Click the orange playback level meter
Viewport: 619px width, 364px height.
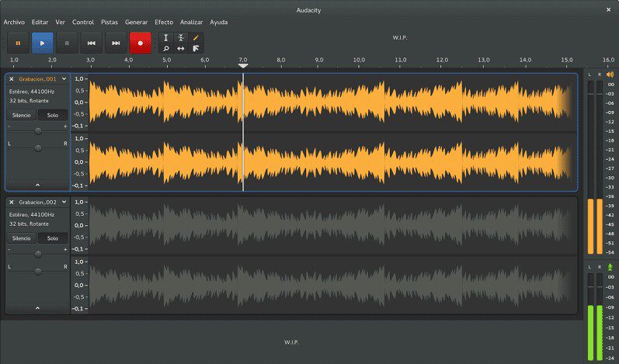coord(596,167)
